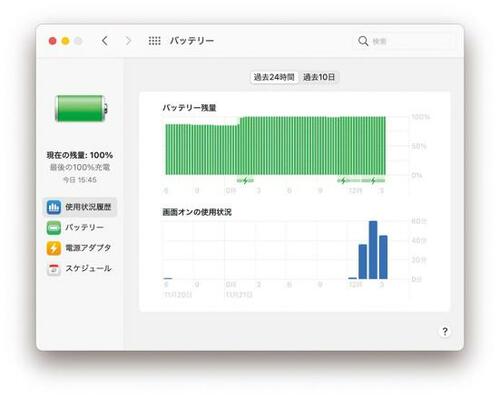
Task: Click the 最後の100%充電 label
Action: pyautogui.click(x=80, y=167)
